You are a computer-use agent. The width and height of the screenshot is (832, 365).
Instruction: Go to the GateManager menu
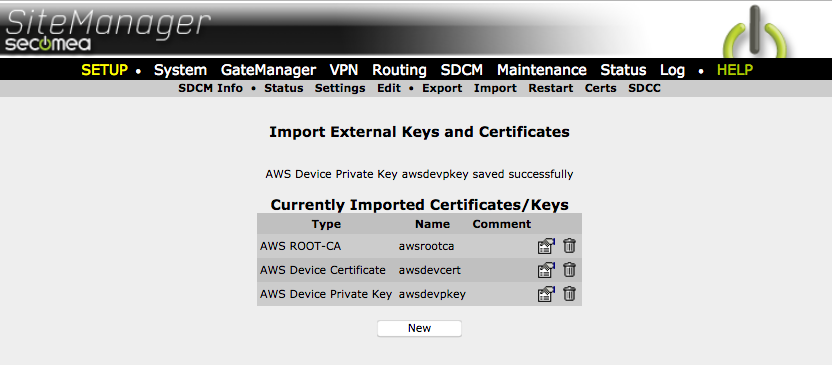click(x=268, y=70)
